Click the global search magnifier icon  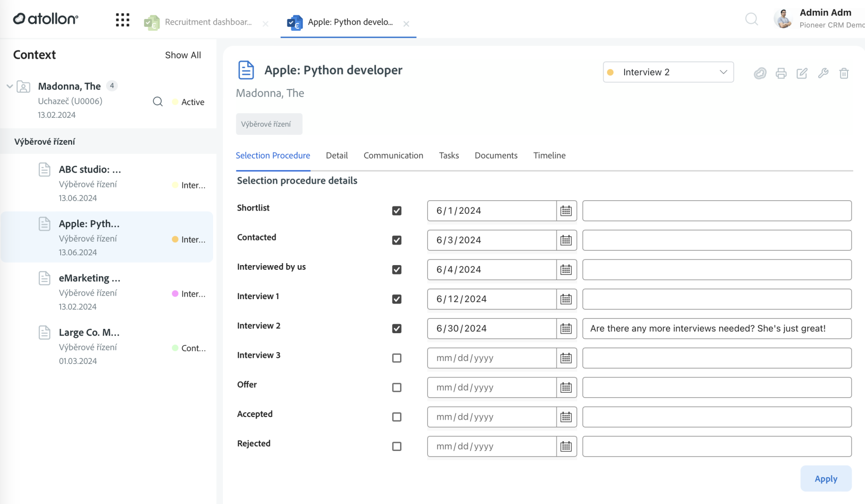751,20
